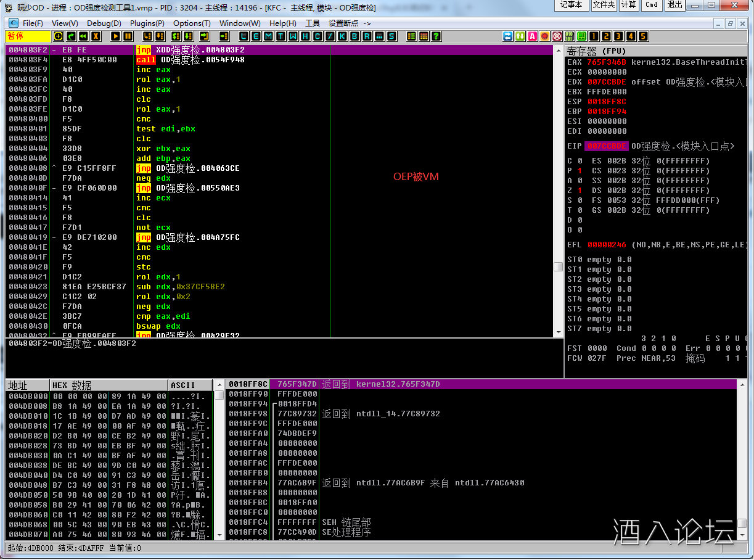Image resolution: width=754 pixels, height=560 pixels.
Task: Expand the Options(T) menu
Action: (x=192, y=23)
